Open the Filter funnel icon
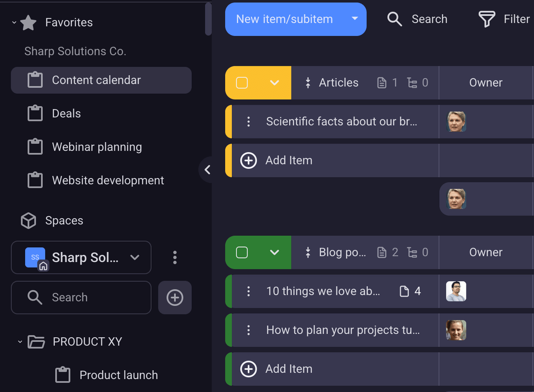Viewport: 534px width, 392px height. pyautogui.click(x=486, y=19)
